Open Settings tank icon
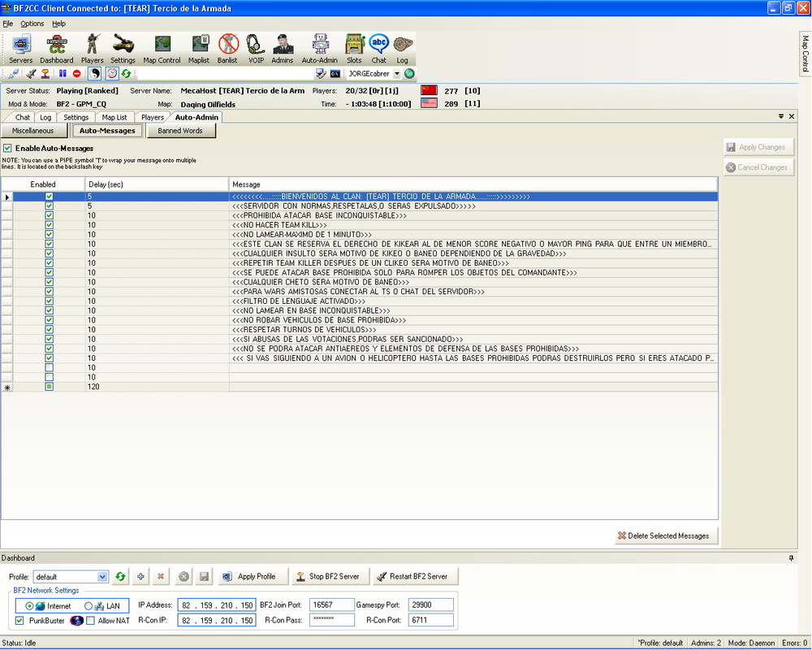 pos(123,49)
